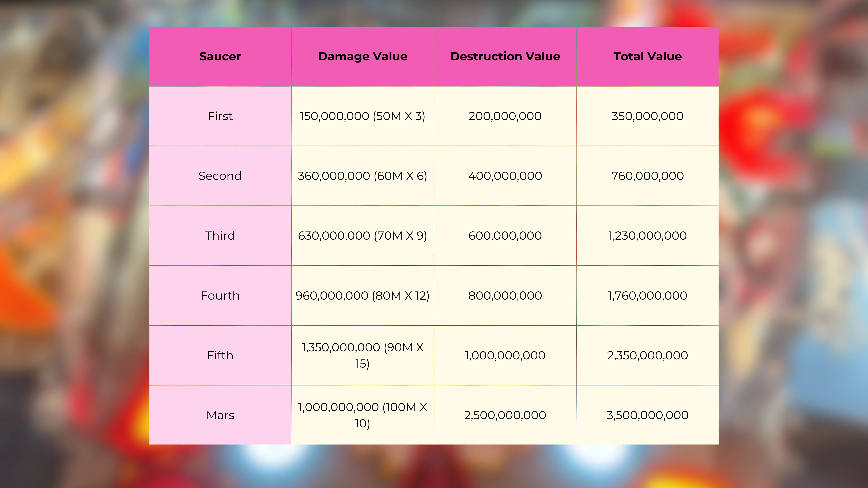Click the 200,000,000 destruction value cell
The height and width of the screenshot is (488, 868).
coord(505,116)
